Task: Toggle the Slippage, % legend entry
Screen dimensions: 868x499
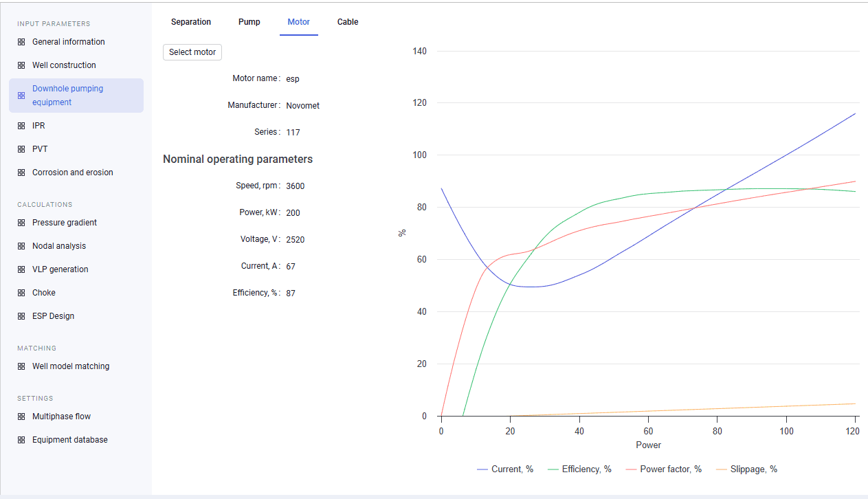Action: [x=746, y=469]
